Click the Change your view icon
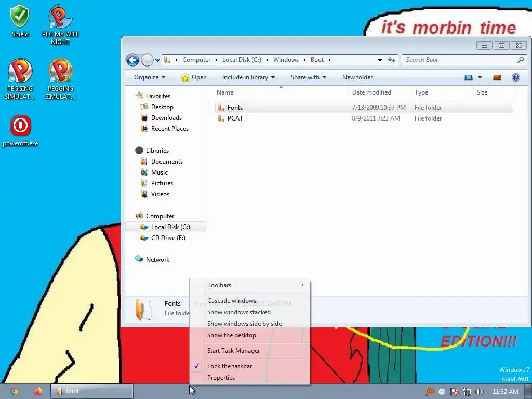The image size is (532, 399). (469, 77)
